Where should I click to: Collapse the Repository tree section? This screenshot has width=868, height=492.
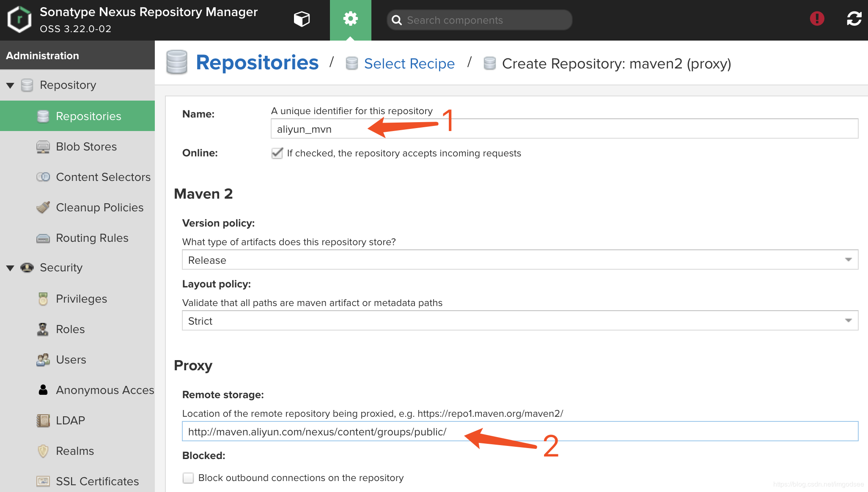click(x=11, y=85)
